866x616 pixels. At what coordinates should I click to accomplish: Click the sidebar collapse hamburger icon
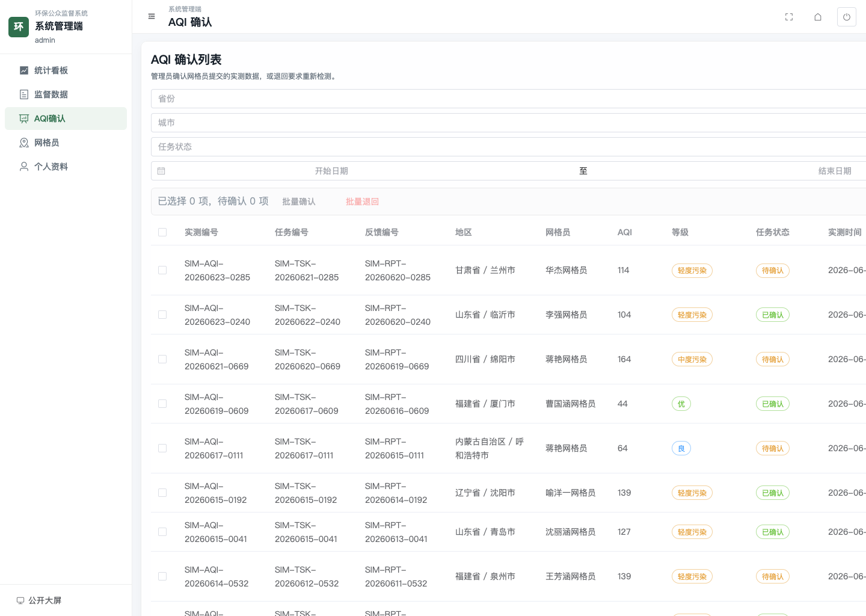(152, 16)
